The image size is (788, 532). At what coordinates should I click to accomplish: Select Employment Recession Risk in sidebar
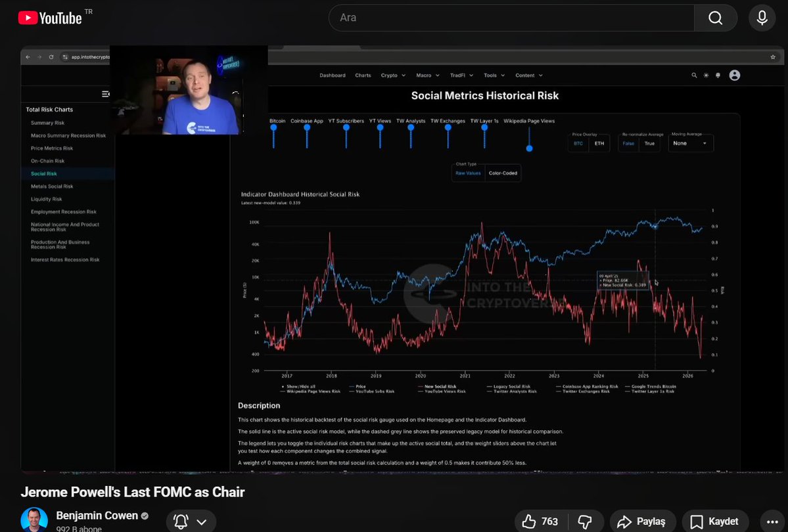click(x=63, y=211)
